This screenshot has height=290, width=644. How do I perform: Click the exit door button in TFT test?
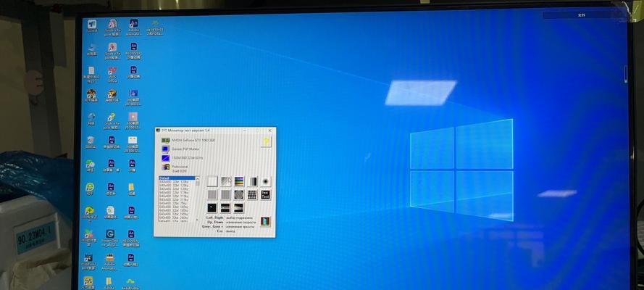265,221
